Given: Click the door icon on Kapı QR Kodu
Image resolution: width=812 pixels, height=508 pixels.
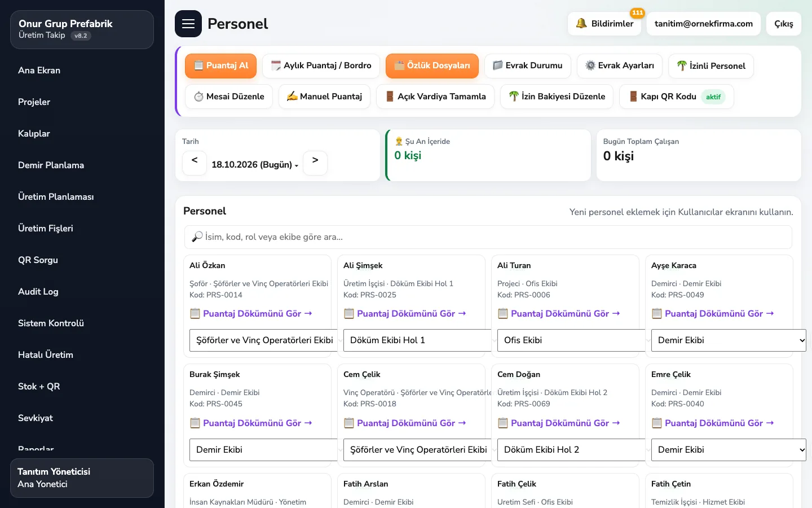Looking at the screenshot, I should pyautogui.click(x=633, y=97).
